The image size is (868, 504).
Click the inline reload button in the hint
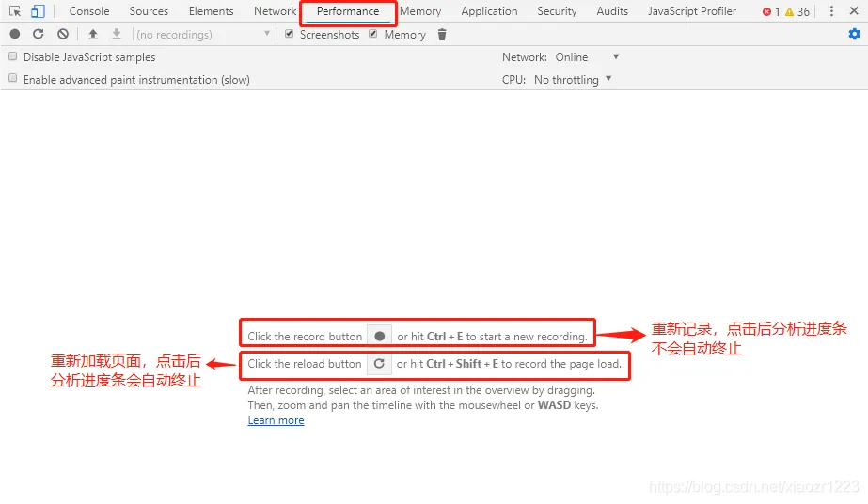click(379, 364)
